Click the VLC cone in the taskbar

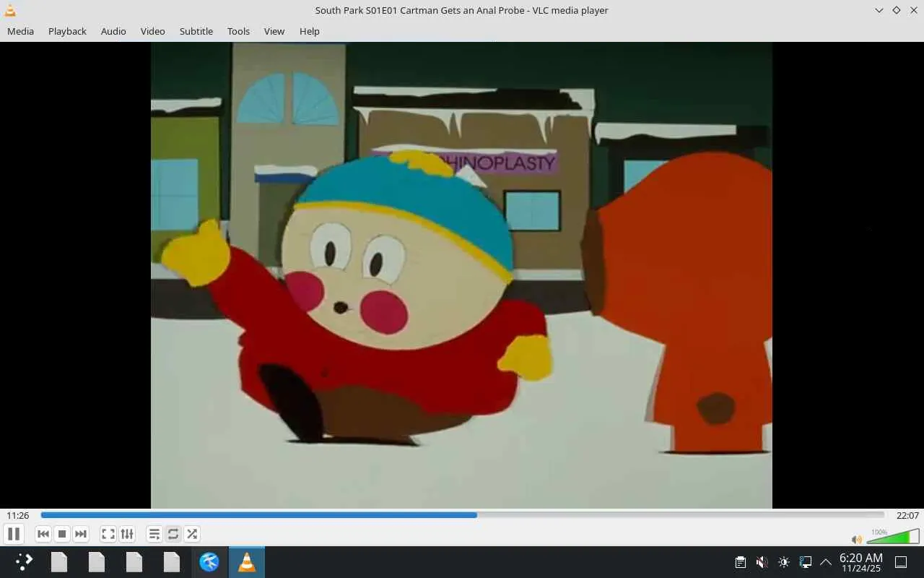[x=247, y=562]
